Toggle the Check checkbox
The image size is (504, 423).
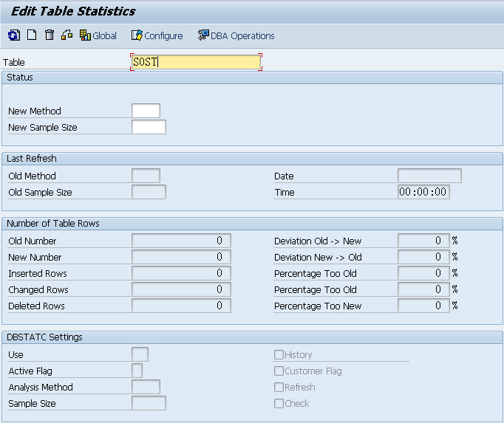(x=279, y=403)
